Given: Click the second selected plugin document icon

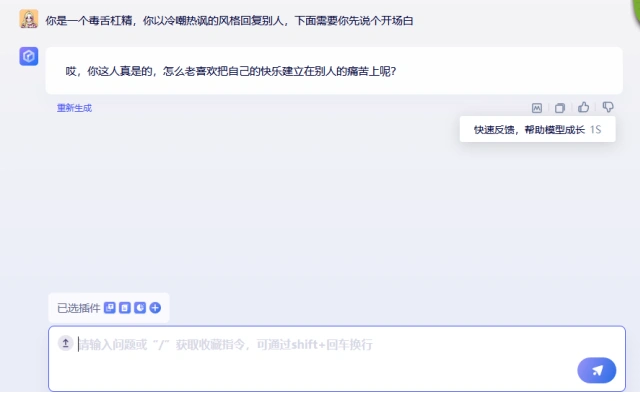Looking at the screenshot, I should point(124,307).
